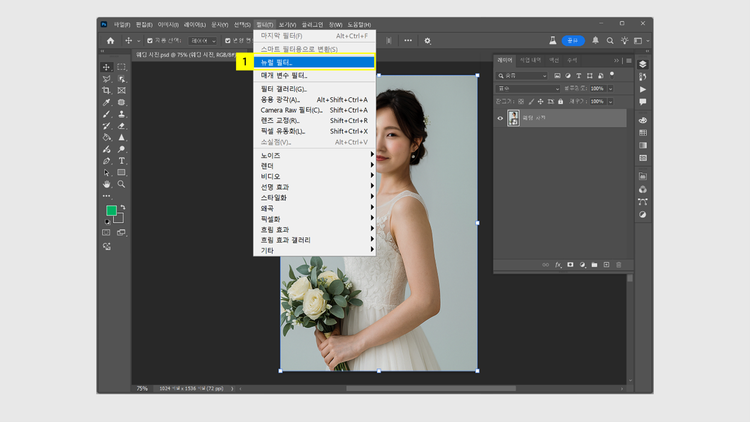Click the notification bell icon

click(x=596, y=41)
